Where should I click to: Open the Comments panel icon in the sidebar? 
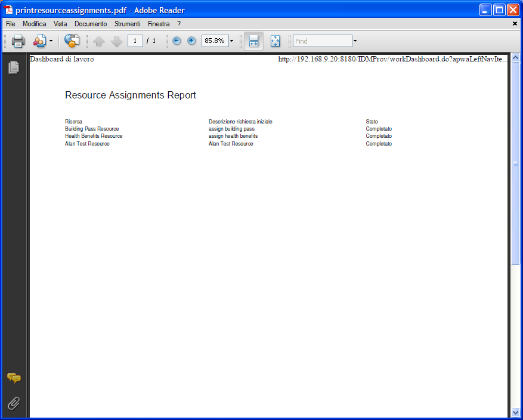click(x=14, y=378)
